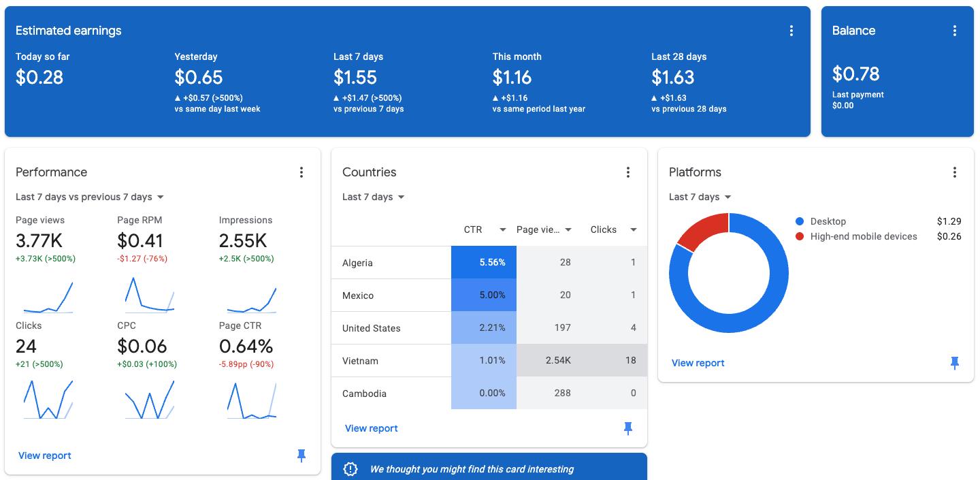Screen dimensions: 980x480
Task: Open the CTR column dropdown
Action: coord(503,229)
